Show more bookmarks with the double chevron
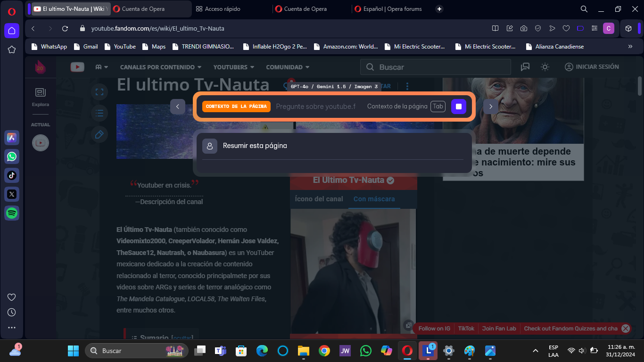This screenshot has width=644, height=362. tap(630, 47)
